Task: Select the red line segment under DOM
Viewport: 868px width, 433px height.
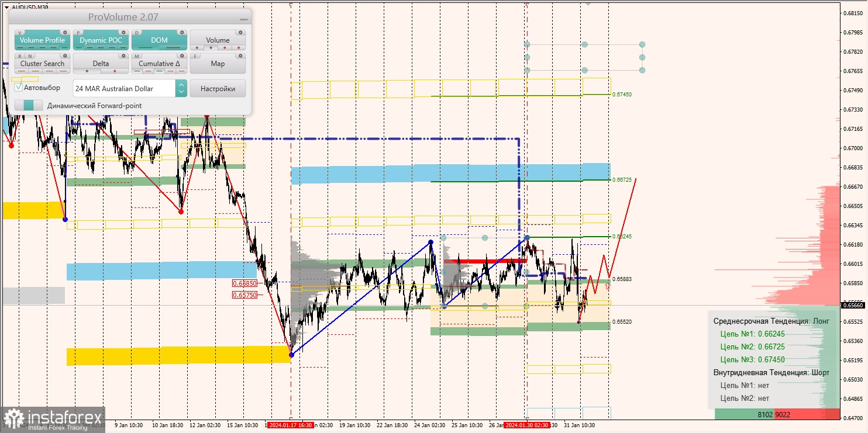Action: (173, 48)
